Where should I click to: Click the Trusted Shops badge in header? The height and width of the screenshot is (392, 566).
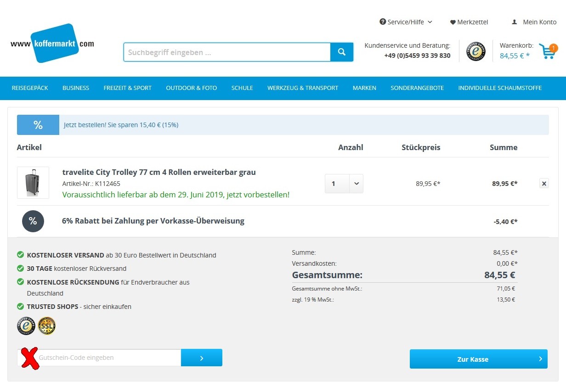pyautogui.click(x=475, y=51)
